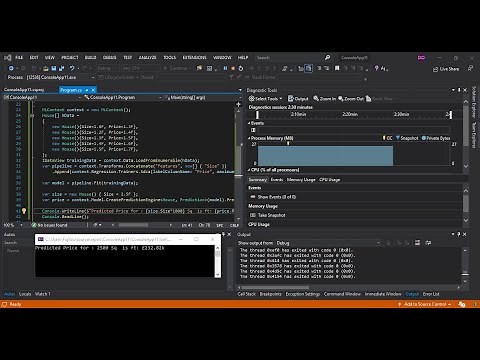The width and height of the screenshot is (480, 360).
Task: Click the Clear All icon in Output panel
Action: pos(417,243)
